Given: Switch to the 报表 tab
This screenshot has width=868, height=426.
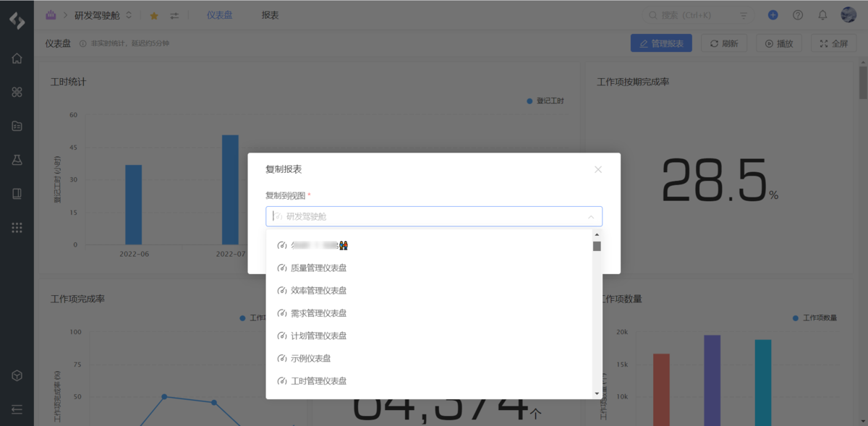Looking at the screenshot, I should (271, 15).
